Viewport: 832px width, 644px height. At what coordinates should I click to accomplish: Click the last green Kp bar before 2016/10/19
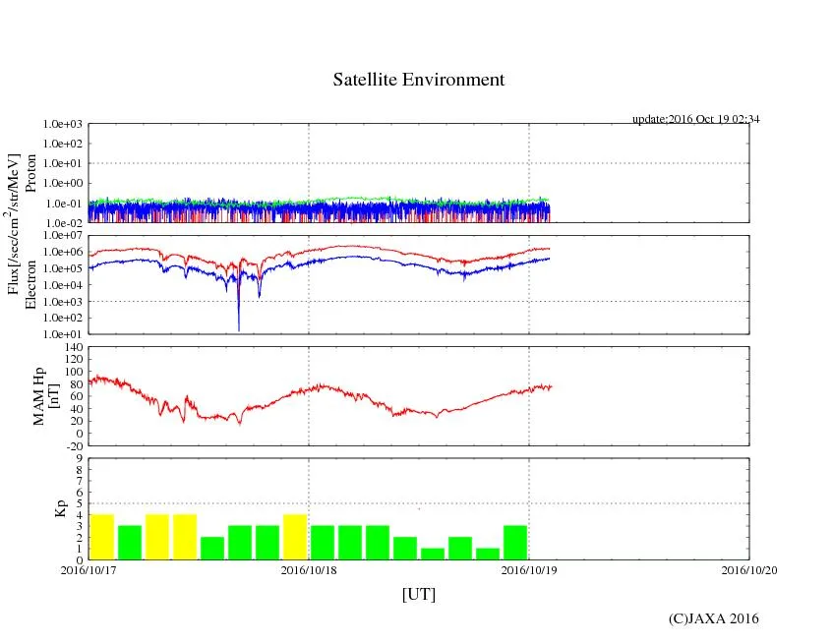point(515,543)
